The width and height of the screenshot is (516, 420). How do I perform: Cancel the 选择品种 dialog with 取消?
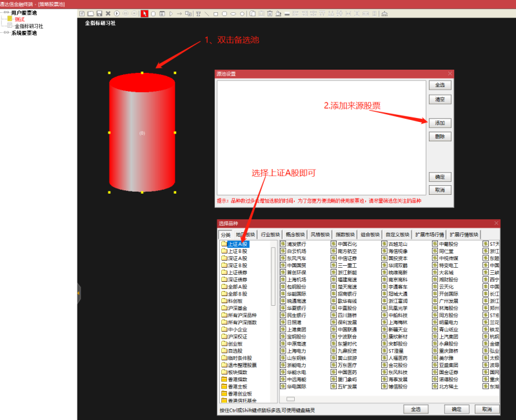point(487,409)
